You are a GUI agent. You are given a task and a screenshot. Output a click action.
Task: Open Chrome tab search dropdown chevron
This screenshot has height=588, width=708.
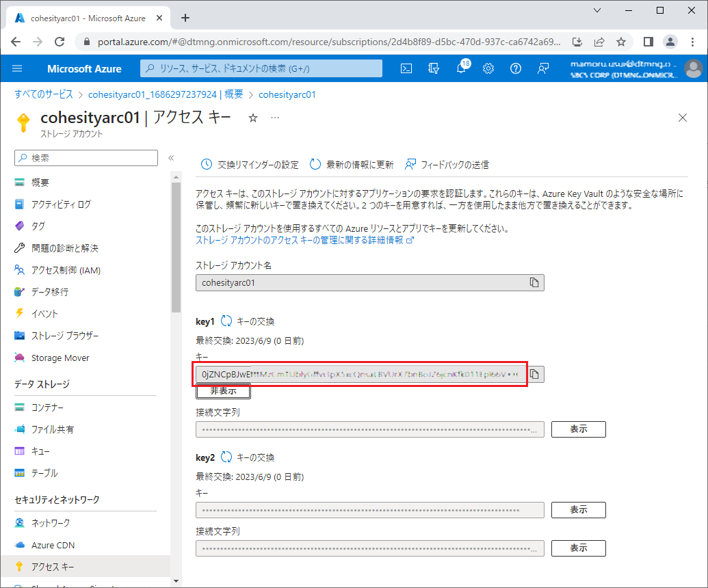[x=597, y=10]
